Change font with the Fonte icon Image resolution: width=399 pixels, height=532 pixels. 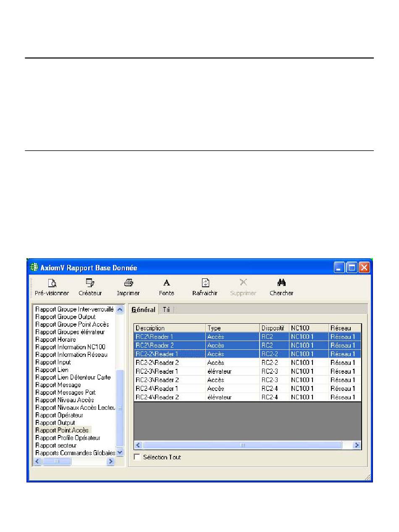coord(166,283)
